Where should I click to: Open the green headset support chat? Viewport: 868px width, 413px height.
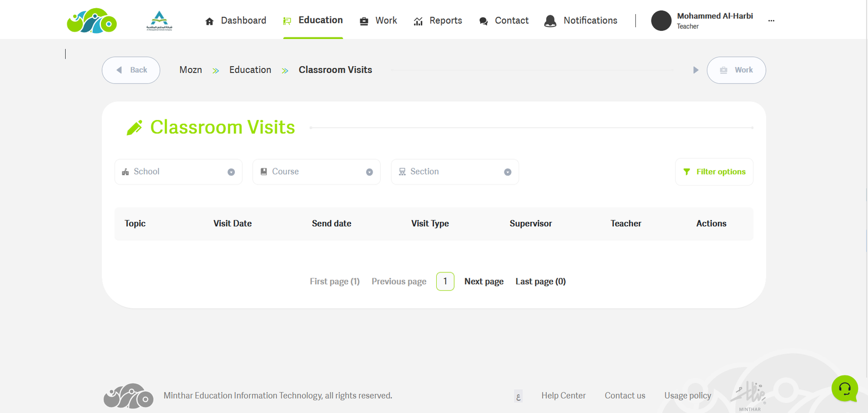(x=845, y=389)
